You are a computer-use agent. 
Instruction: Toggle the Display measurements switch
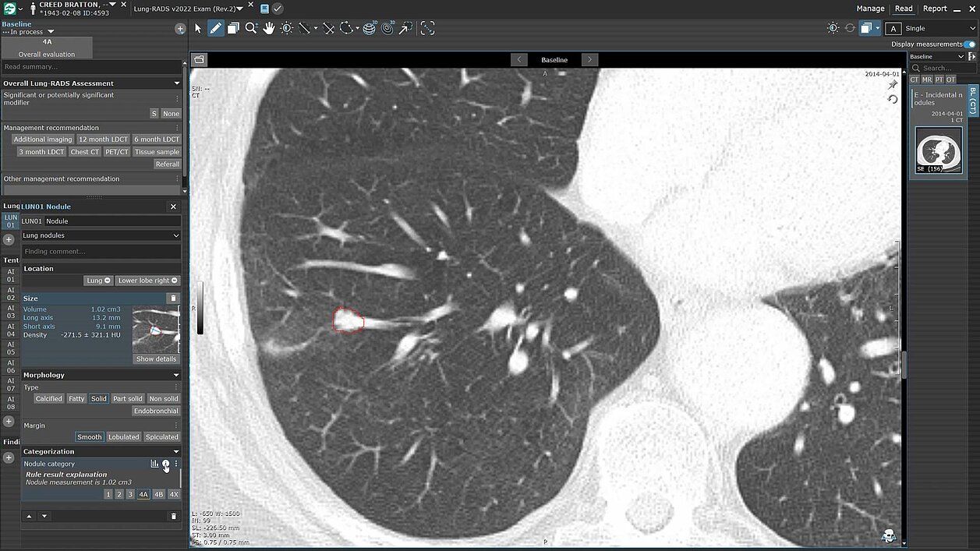pos(969,44)
